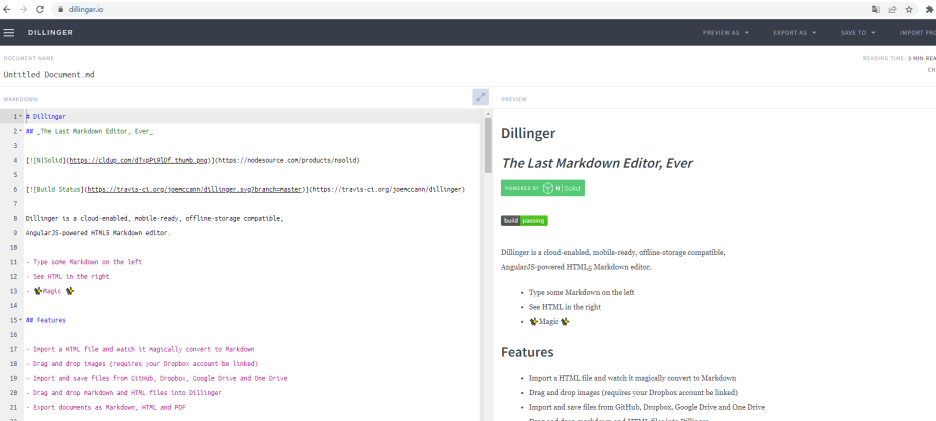
Task: Toggle full-width editor expand icon
Action: (481, 97)
